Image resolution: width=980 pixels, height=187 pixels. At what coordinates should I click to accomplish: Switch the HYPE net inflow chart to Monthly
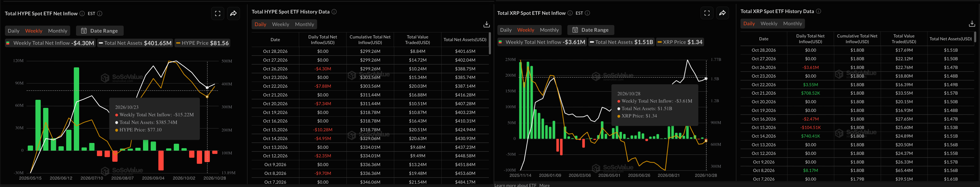point(58,31)
